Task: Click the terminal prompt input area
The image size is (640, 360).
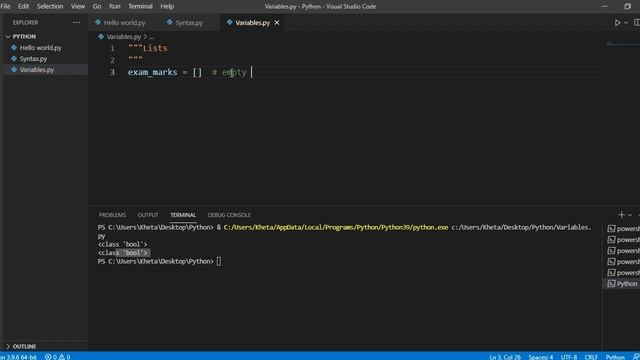Action: click(219, 261)
